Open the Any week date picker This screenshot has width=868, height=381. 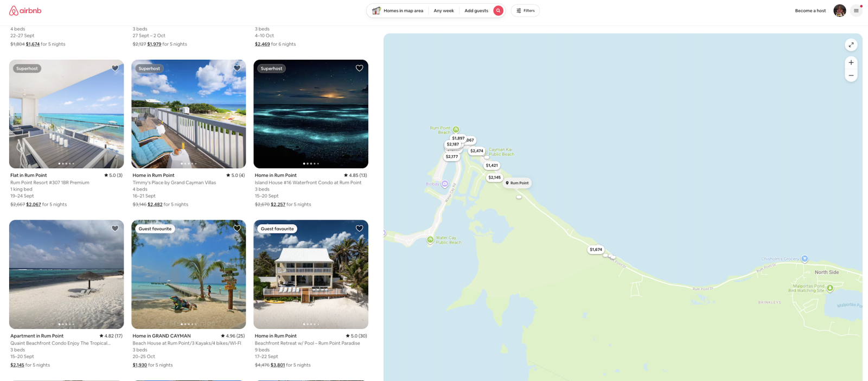pyautogui.click(x=444, y=10)
